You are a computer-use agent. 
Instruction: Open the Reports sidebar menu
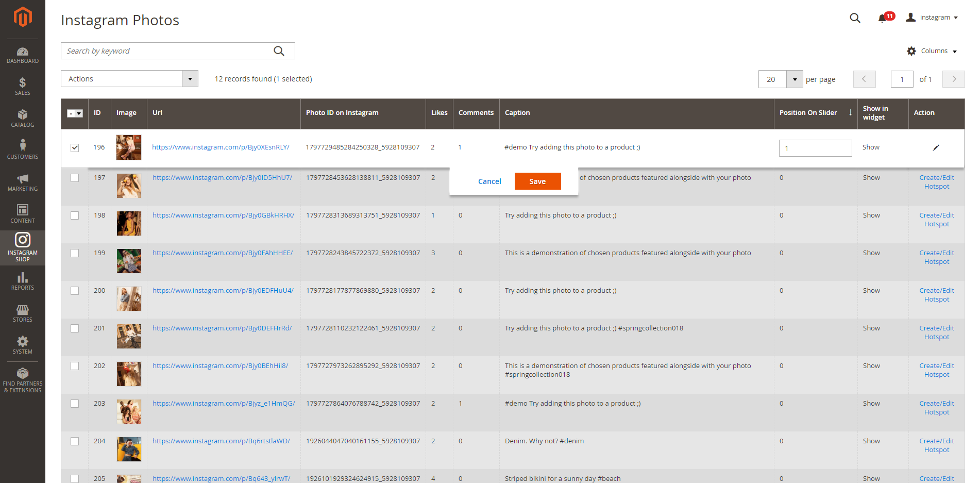23,281
